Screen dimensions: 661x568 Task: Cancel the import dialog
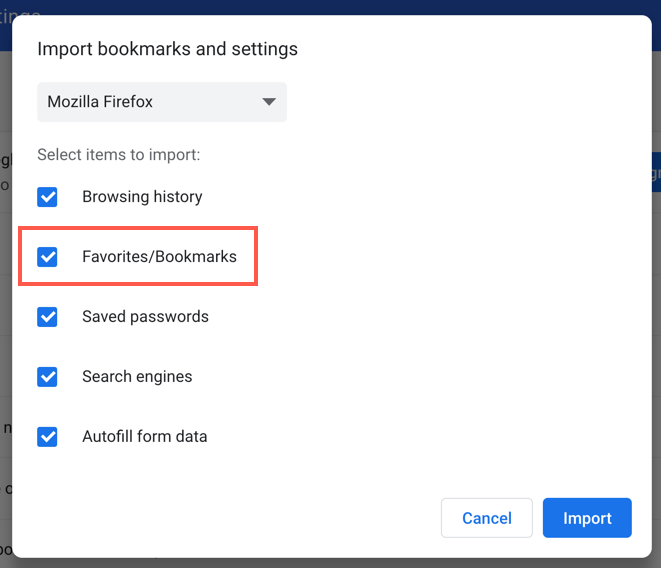486,518
